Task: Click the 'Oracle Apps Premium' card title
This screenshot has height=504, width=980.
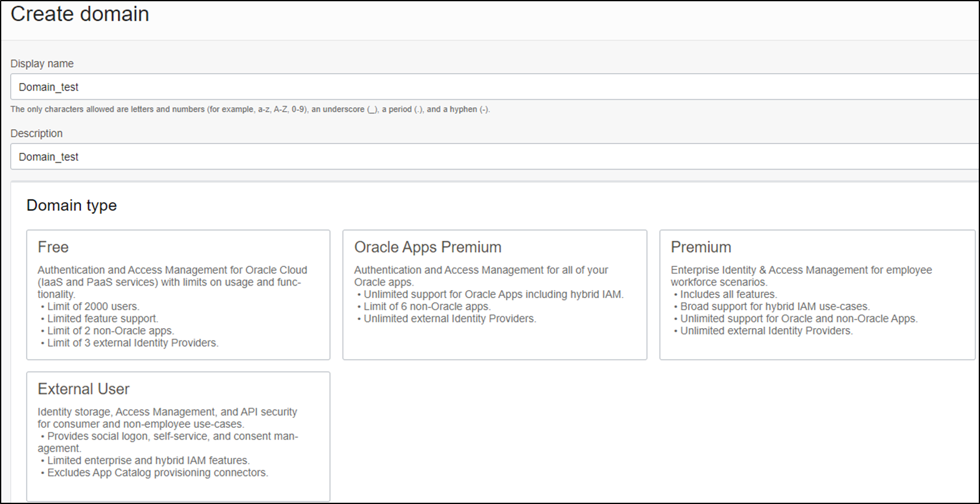Action: coord(428,247)
